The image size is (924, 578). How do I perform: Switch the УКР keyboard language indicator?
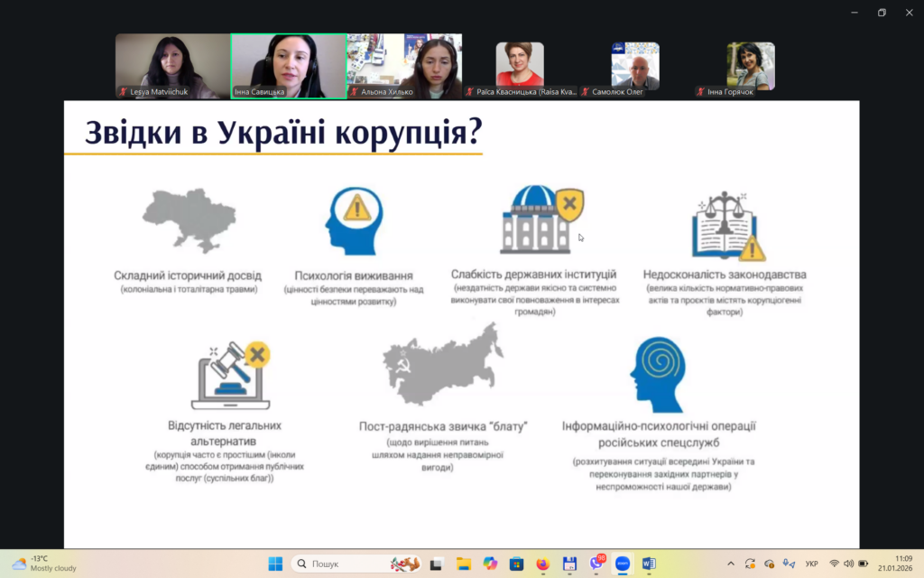[811, 564]
